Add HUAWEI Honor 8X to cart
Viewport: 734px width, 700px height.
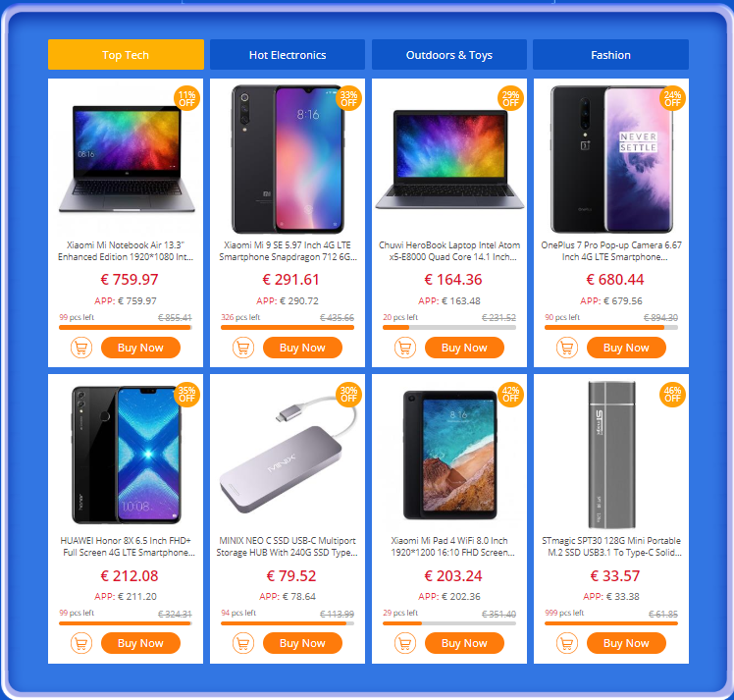pos(81,643)
